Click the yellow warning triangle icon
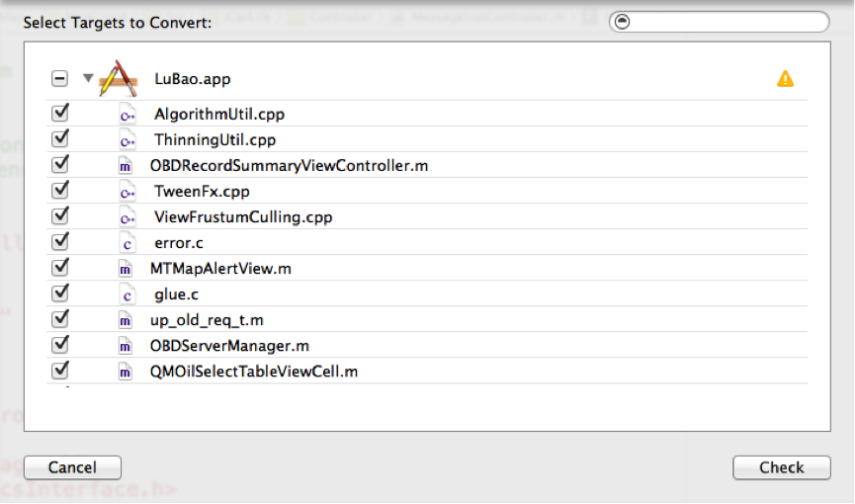 [x=785, y=79]
